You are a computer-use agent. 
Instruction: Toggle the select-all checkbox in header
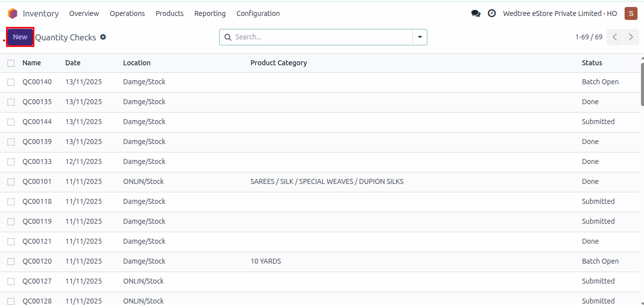(x=11, y=63)
